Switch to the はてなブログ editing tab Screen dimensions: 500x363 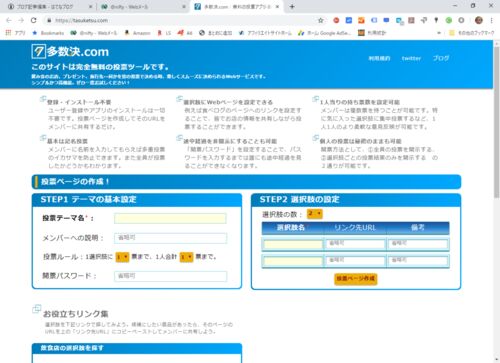click(x=50, y=7)
